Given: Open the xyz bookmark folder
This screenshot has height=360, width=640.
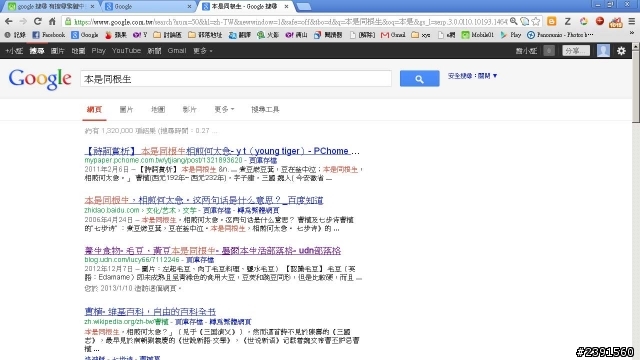Looking at the screenshot, I should 421,35.
